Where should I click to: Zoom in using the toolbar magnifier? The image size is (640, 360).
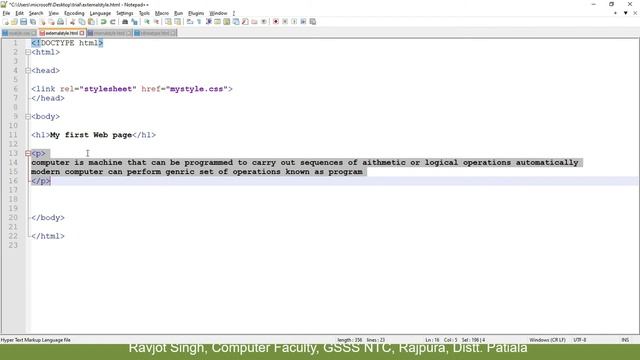(147, 22)
